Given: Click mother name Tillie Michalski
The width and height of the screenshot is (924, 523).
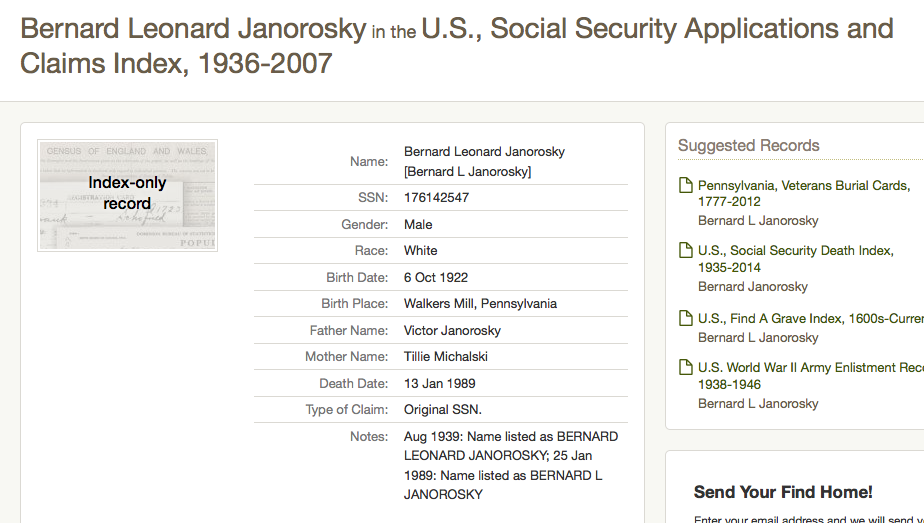Looking at the screenshot, I should pos(446,357).
